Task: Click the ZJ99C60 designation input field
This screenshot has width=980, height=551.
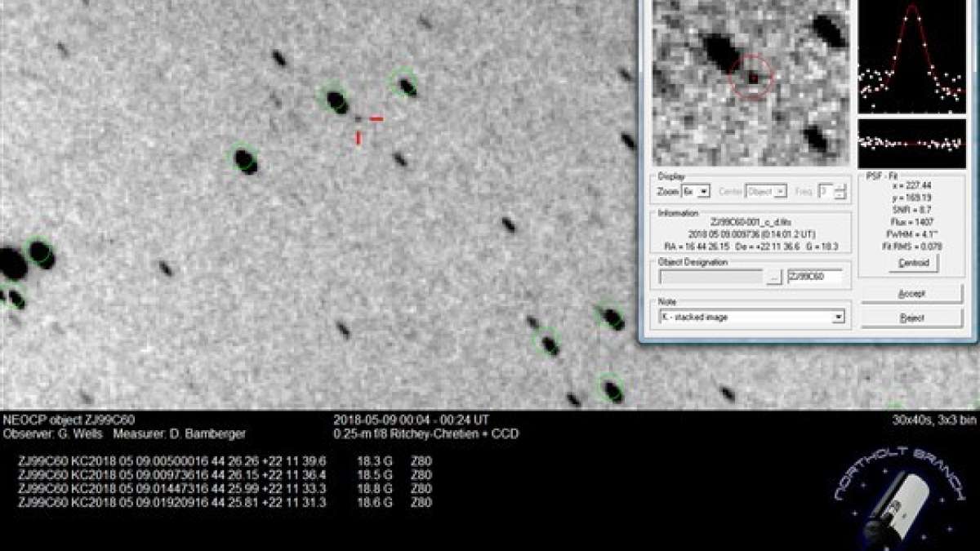Action: click(815, 278)
